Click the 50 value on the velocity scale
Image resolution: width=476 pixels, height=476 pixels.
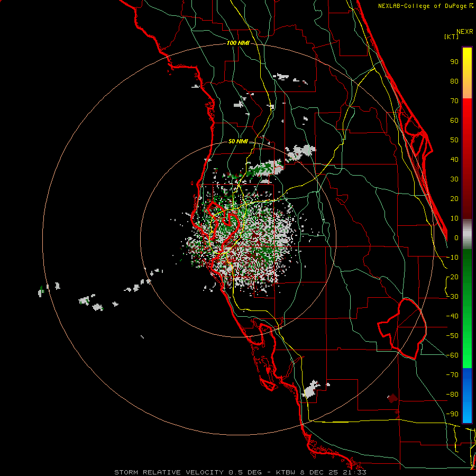[x=454, y=140]
